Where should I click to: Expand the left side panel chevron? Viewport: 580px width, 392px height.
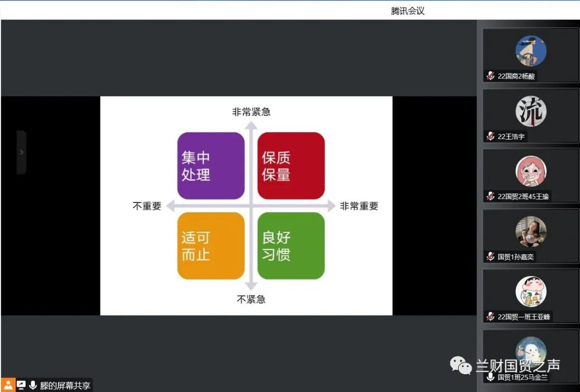[x=21, y=152]
